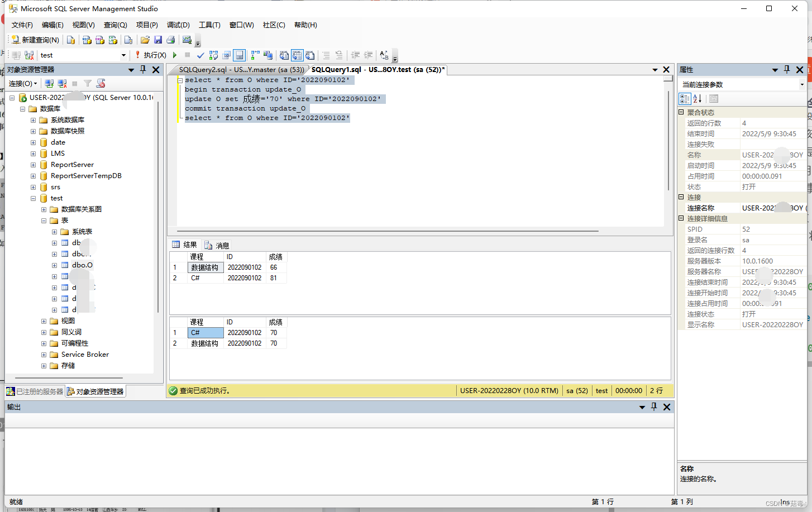Click the save floppy disk icon

pyautogui.click(x=158, y=40)
